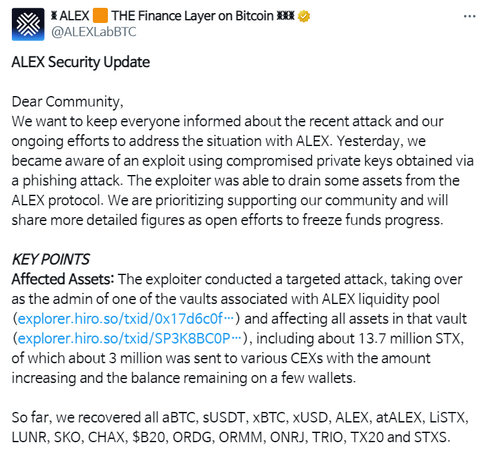
Task: Click the gold verified badge
Action: pyautogui.click(x=304, y=16)
